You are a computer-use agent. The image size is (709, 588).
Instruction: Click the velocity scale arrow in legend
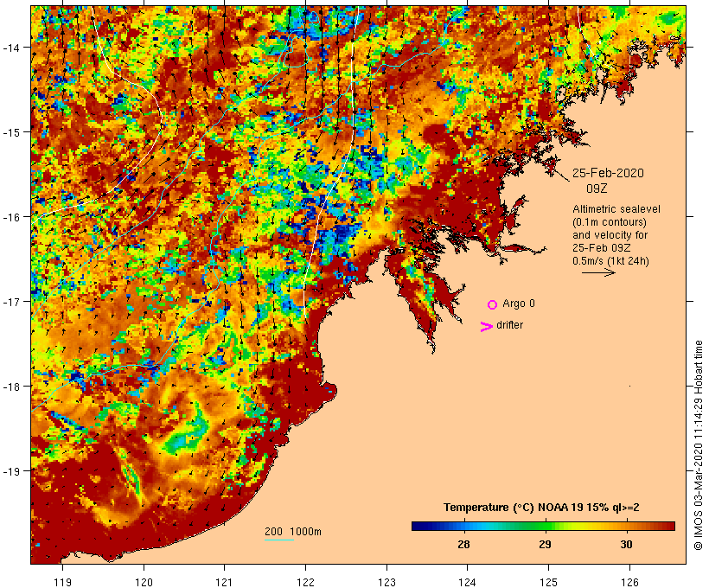coord(598,272)
